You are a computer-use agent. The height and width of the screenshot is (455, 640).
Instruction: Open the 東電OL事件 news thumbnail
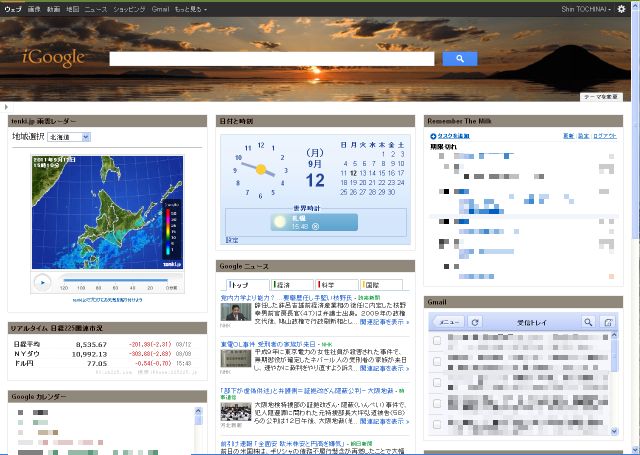(x=236, y=359)
